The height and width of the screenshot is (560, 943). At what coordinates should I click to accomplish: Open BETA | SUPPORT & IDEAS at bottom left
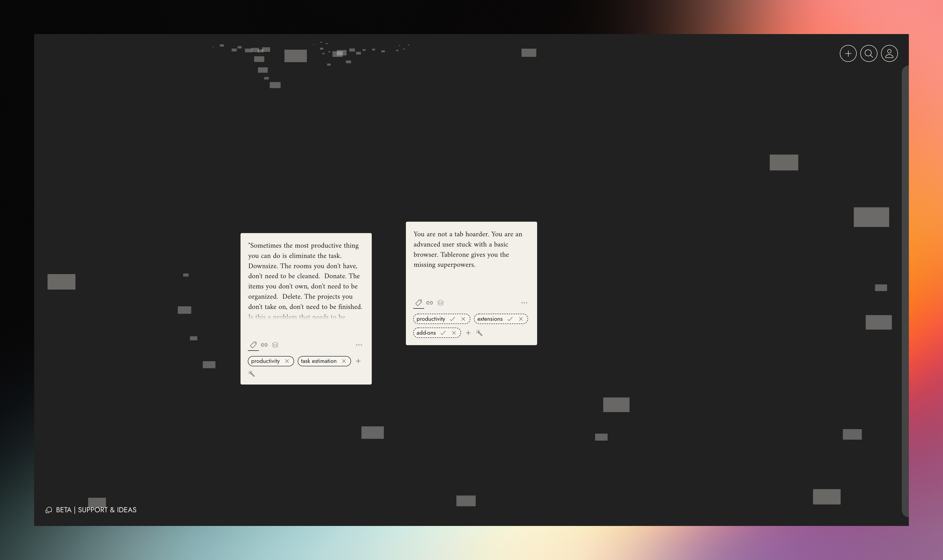coord(95,510)
